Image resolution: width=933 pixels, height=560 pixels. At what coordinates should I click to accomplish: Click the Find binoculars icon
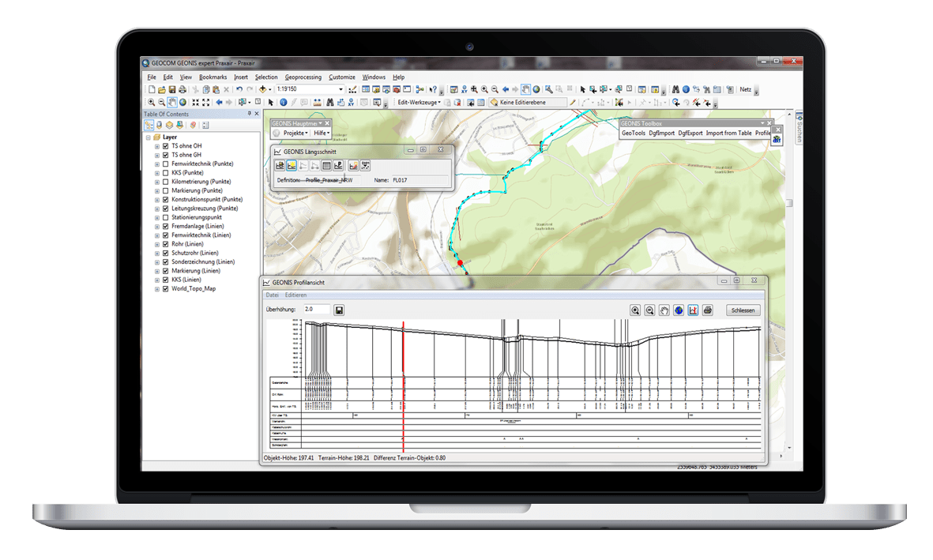(329, 103)
